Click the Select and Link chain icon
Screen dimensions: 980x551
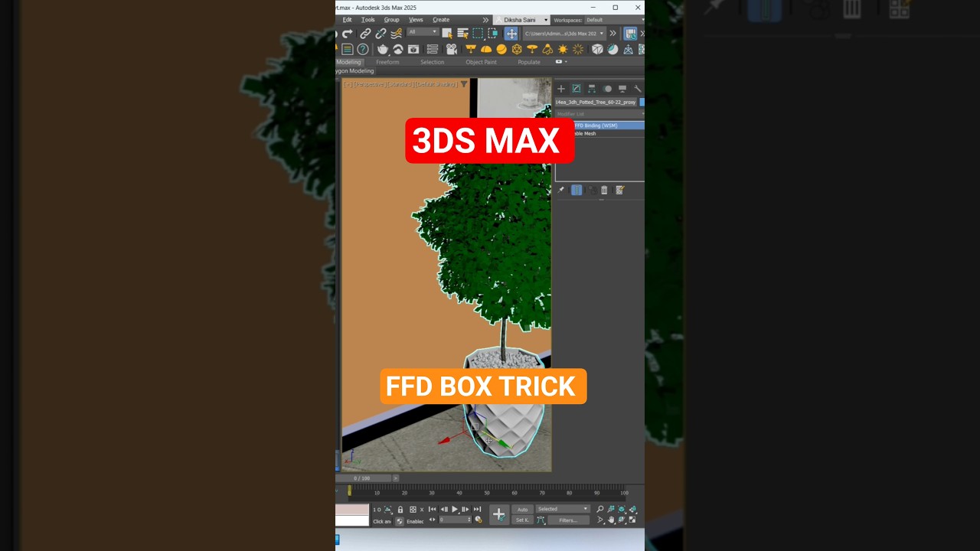[365, 34]
